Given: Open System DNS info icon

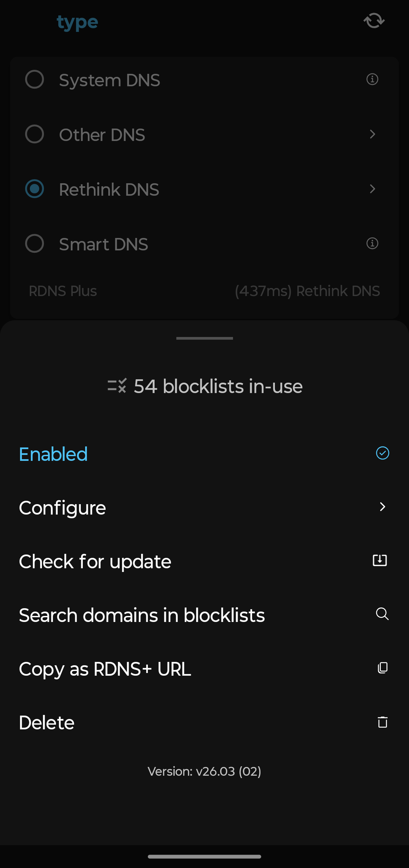Looking at the screenshot, I should click(x=372, y=80).
